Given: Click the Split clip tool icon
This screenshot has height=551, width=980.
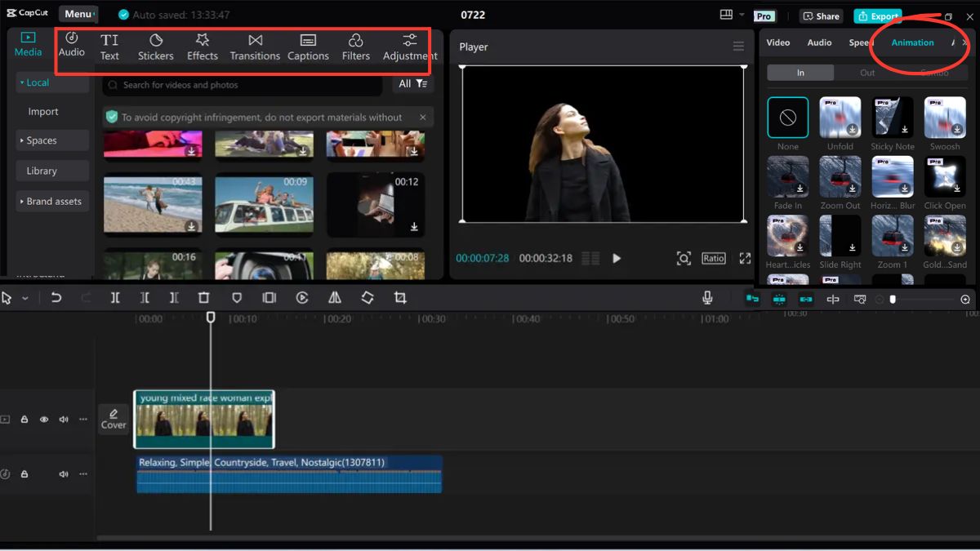Looking at the screenshot, I should 115,298.
